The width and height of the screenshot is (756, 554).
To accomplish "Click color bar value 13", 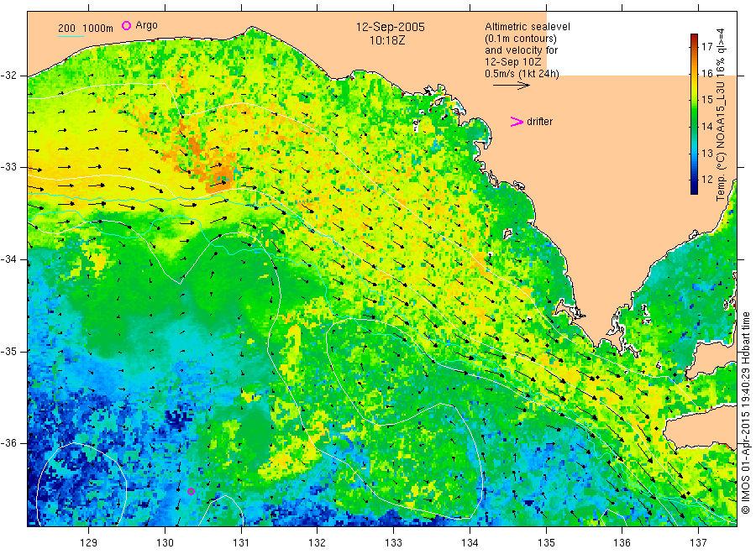I will coord(706,154).
